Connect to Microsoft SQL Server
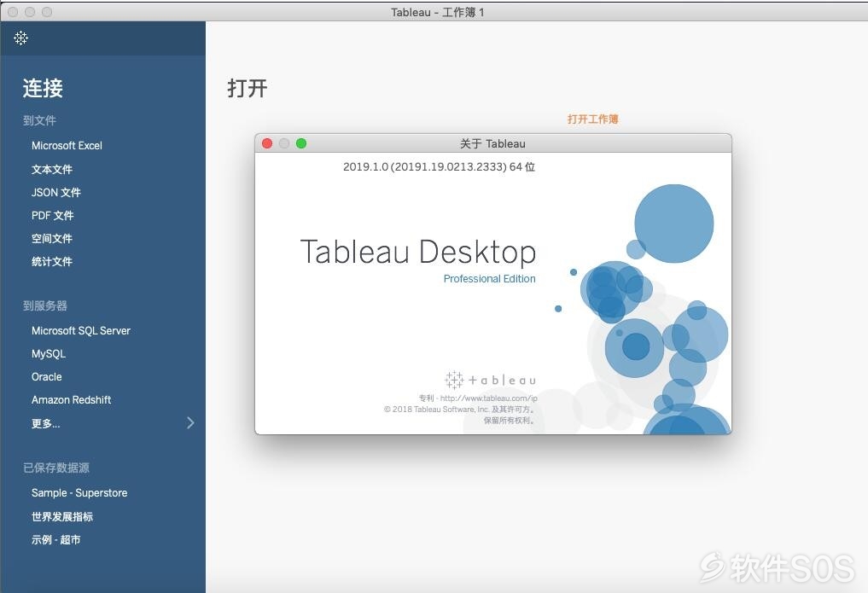 81,331
